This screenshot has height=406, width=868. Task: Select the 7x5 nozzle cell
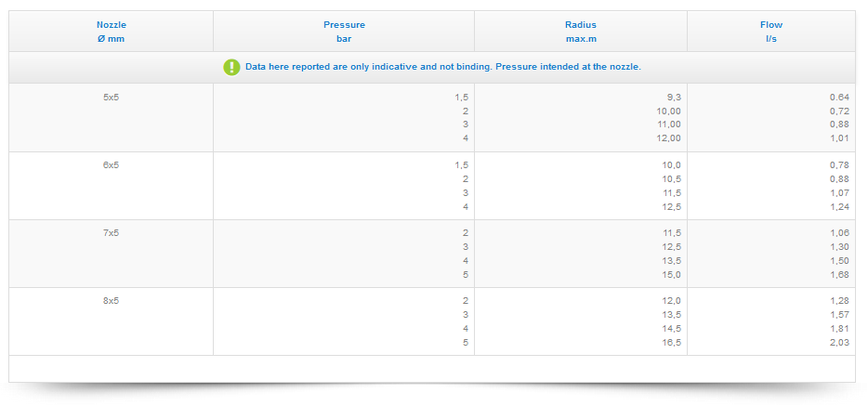111,233
